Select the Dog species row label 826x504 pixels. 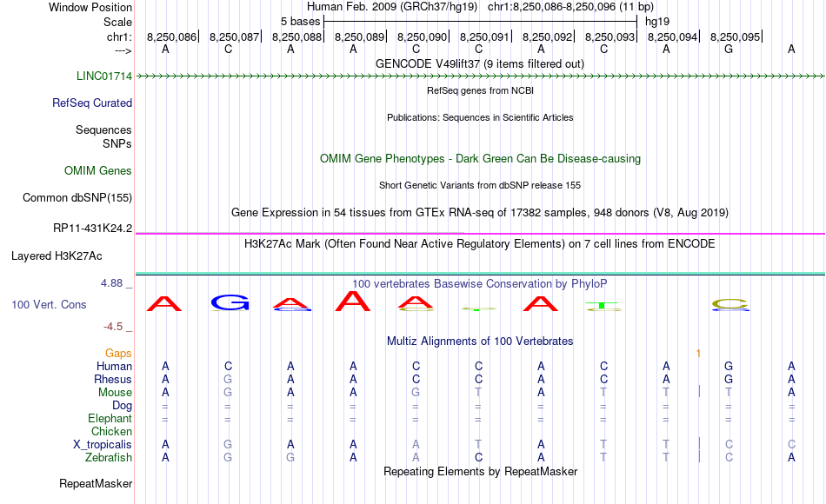click(122, 406)
